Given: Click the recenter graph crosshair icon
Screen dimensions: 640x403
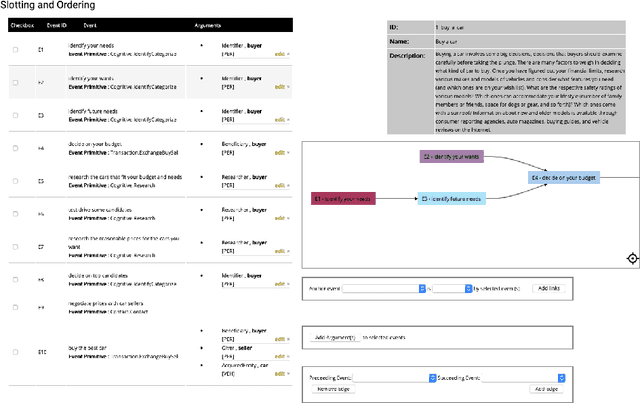Looking at the screenshot, I should point(631,258).
